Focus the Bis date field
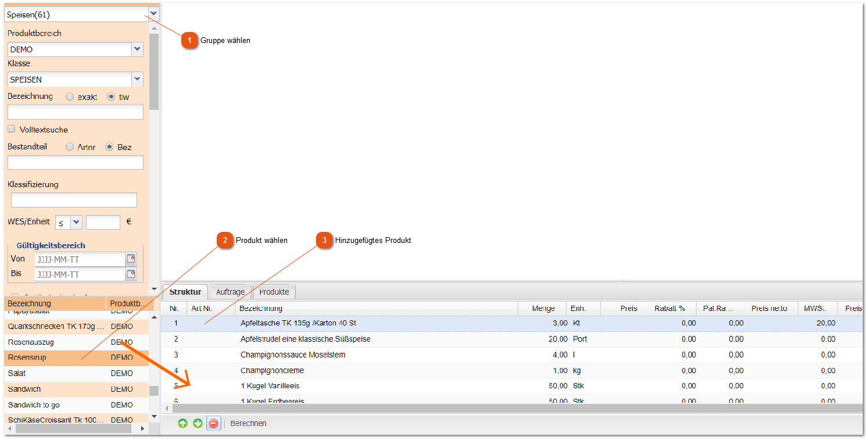Viewport: 868px width, 440px height. click(80, 274)
